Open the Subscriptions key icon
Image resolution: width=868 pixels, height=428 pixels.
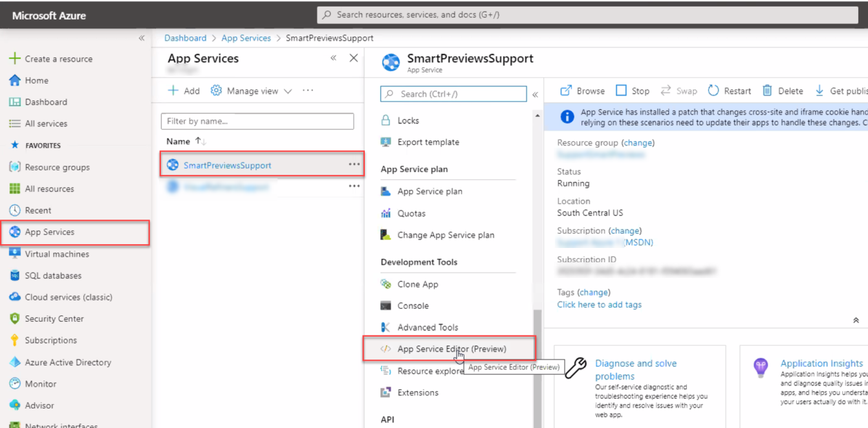(14, 340)
